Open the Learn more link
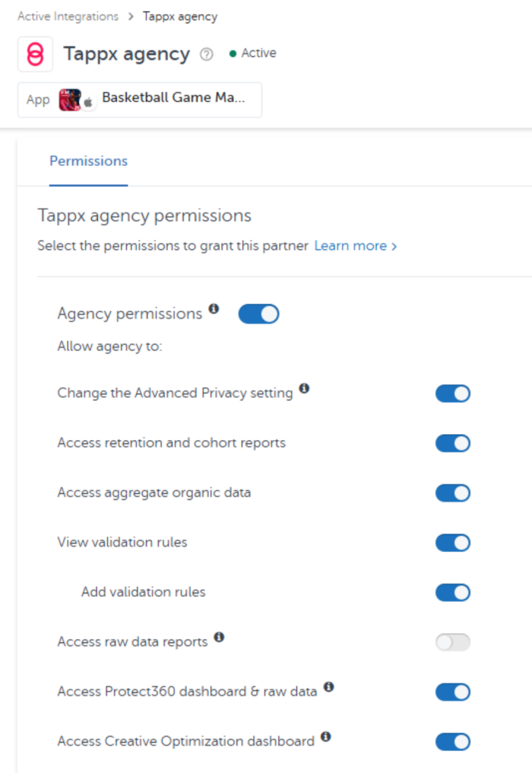This screenshot has width=532, height=773. coord(356,246)
